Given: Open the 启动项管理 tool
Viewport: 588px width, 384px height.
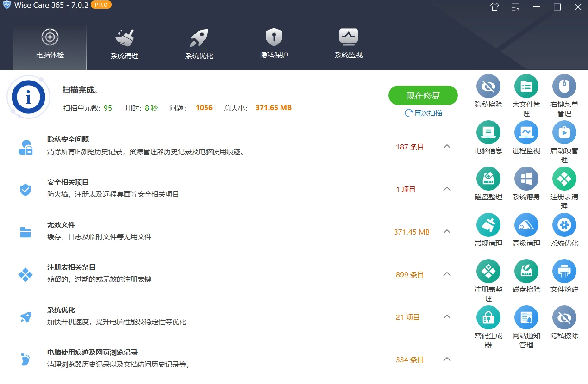Looking at the screenshot, I should 564,133.
